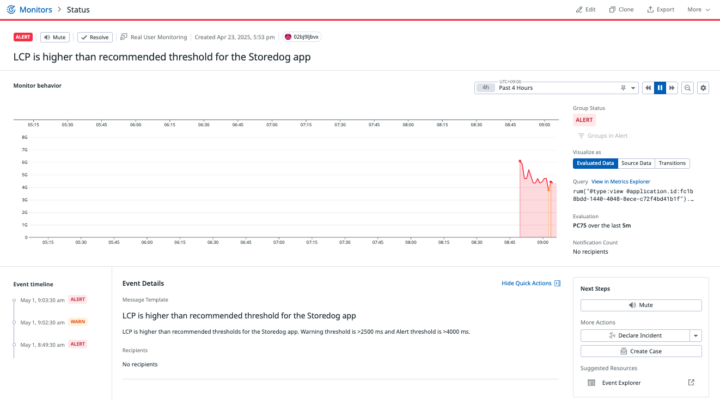Skip forward in time range
Image resolution: width=720 pixels, height=399 pixels.
(x=672, y=88)
